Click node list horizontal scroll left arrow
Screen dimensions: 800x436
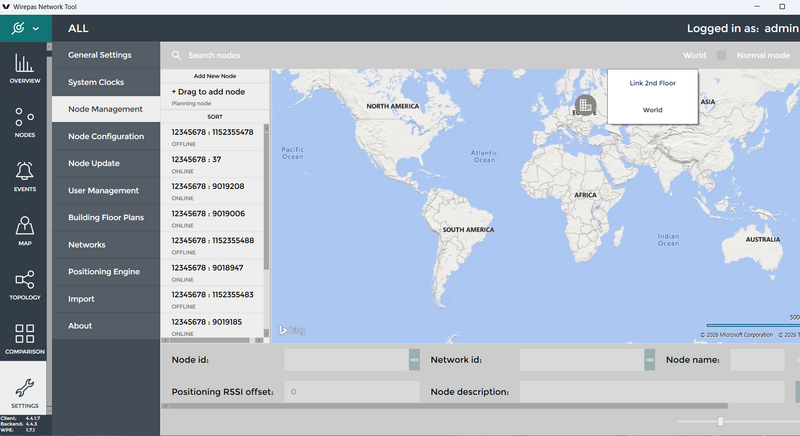tap(165, 340)
